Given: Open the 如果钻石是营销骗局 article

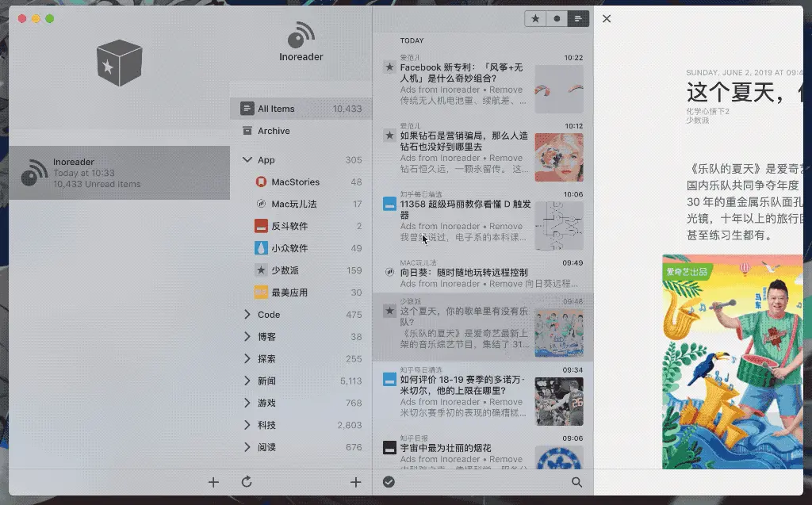Looking at the screenshot, I should coord(483,152).
